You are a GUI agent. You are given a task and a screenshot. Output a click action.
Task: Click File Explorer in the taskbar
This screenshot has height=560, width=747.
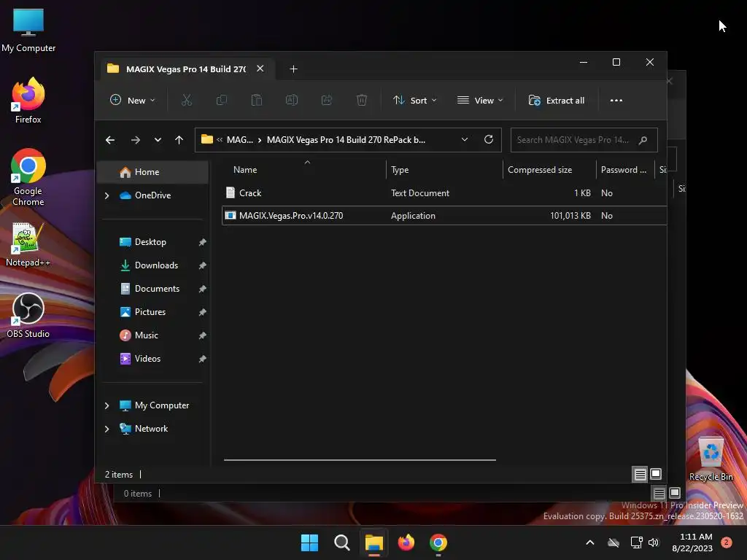pyautogui.click(x=374, y=542)
